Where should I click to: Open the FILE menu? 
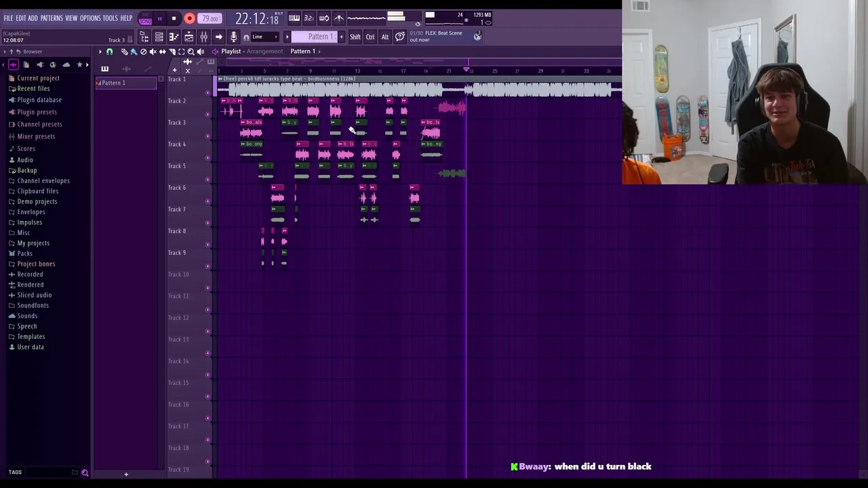point(8,18)
